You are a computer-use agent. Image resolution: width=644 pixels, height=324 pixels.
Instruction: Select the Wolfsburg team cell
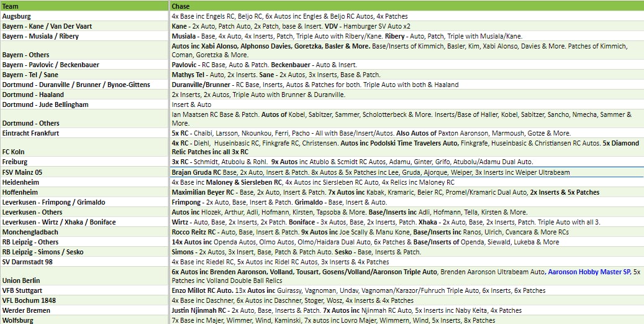[84, 320]
